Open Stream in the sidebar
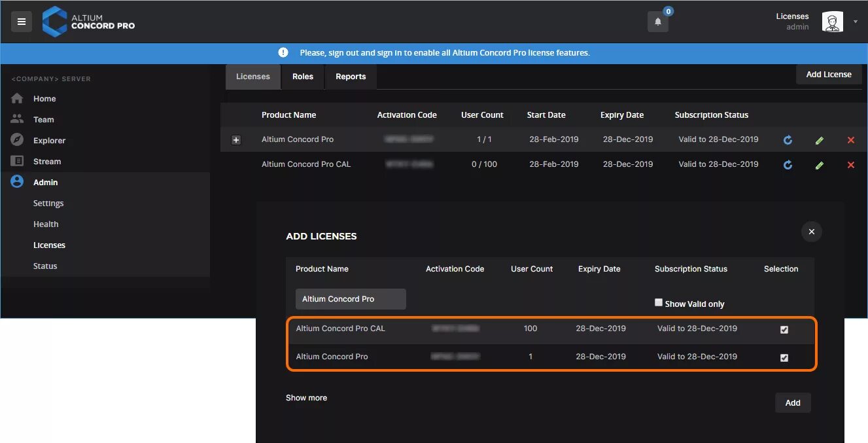This screenshot has width=868, height=443. [x=47, y=162]
